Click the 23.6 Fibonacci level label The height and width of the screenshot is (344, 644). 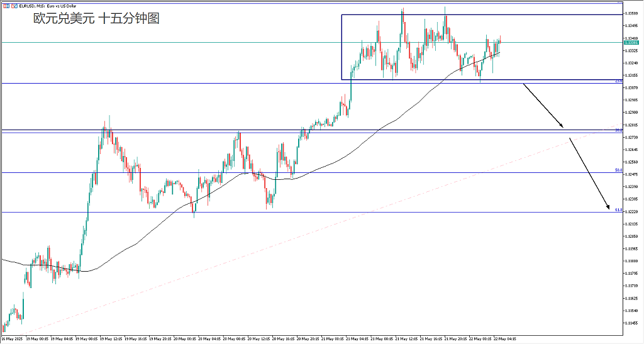[618, 81]
